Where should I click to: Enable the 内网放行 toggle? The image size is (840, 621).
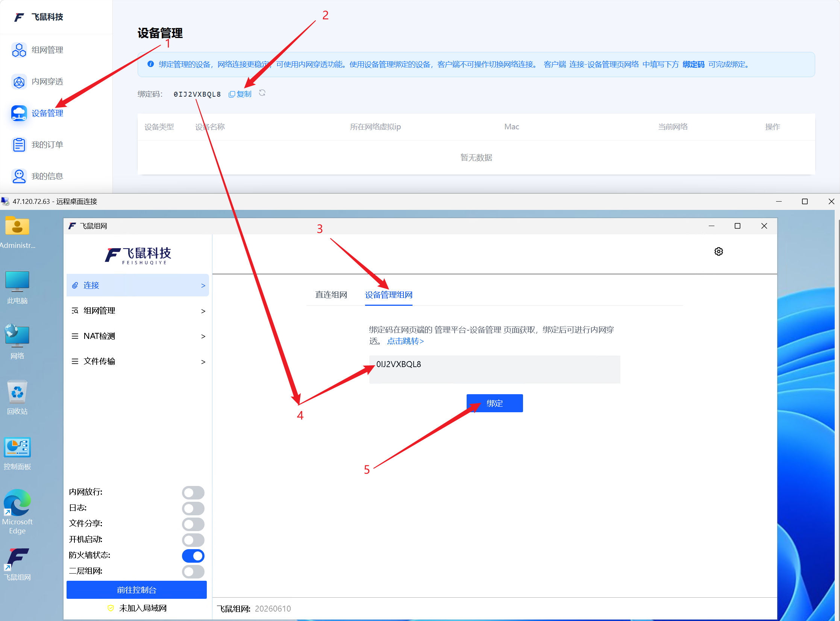(193, 492)
